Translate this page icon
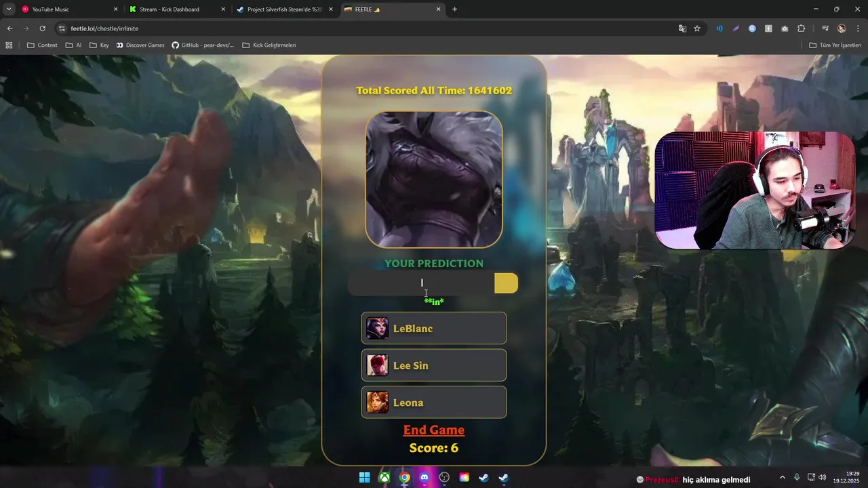Image resolution: width=868 pixels, height=488 pixels. 683,28
